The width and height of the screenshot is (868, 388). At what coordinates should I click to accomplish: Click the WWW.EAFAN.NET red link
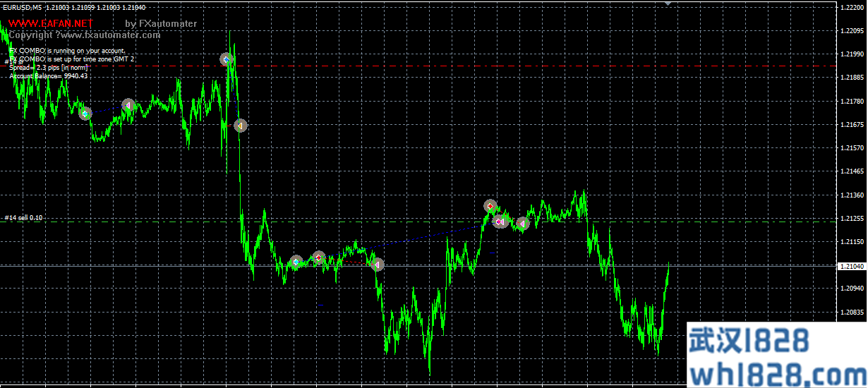50,23
